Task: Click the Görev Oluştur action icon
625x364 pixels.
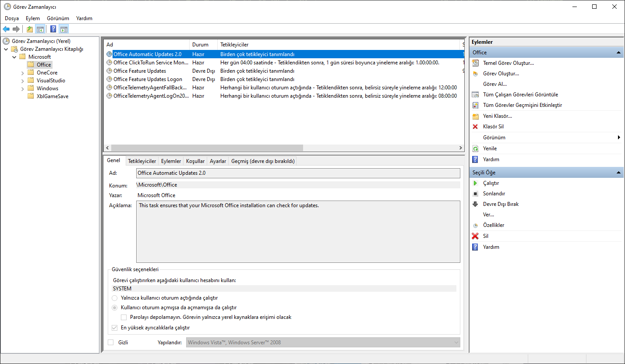Action: [475, 74]
